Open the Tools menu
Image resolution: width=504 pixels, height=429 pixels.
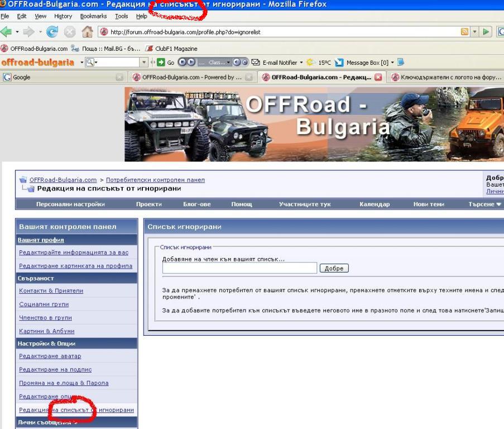click(x=122, y=16)
